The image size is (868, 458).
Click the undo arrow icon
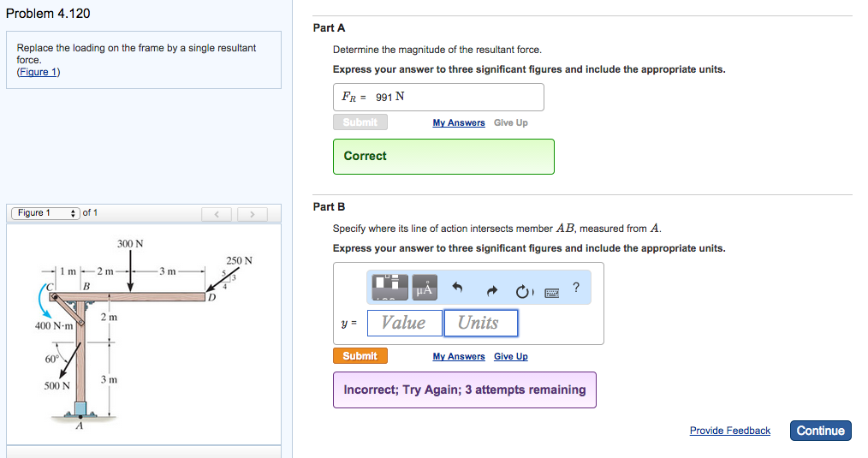[457, 290]
